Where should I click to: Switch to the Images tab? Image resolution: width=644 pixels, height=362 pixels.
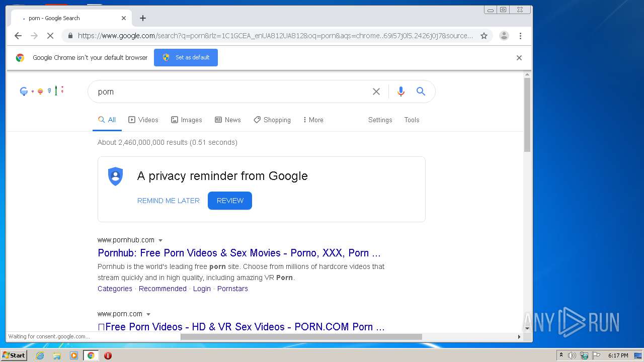pos(186,120)
